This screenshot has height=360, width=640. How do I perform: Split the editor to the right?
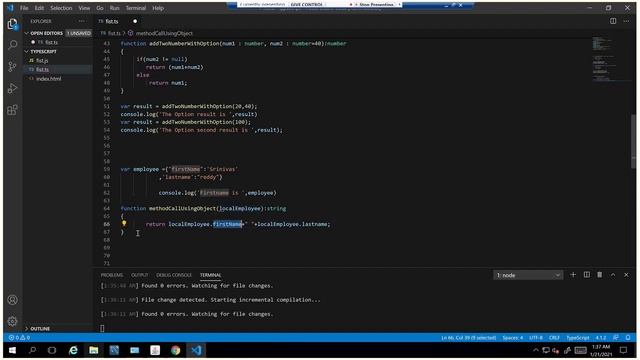613,21
